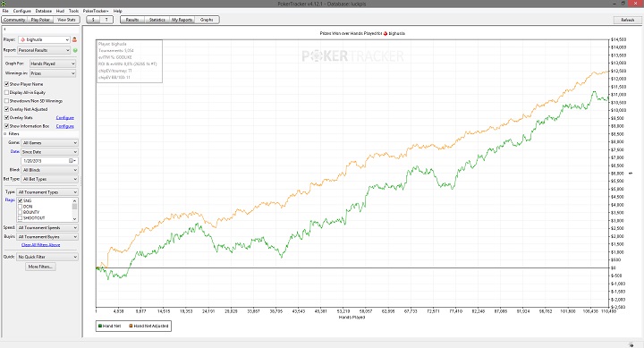Switch to the My Reports tab
This screenshot has height=348, width=644.
(182, 20)
